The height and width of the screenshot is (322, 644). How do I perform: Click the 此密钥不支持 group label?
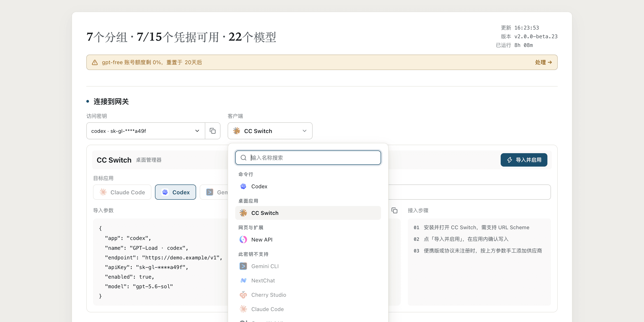click(x=253, y=254)
